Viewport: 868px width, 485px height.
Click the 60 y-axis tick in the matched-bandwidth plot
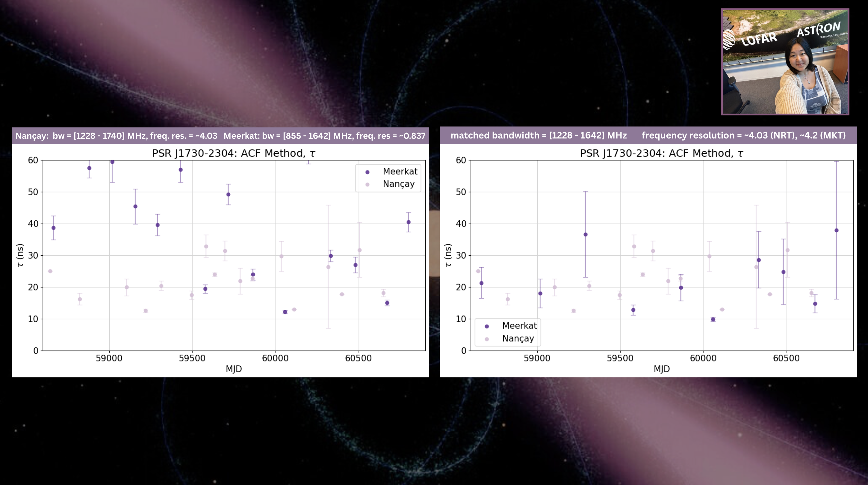coord(461,161)
